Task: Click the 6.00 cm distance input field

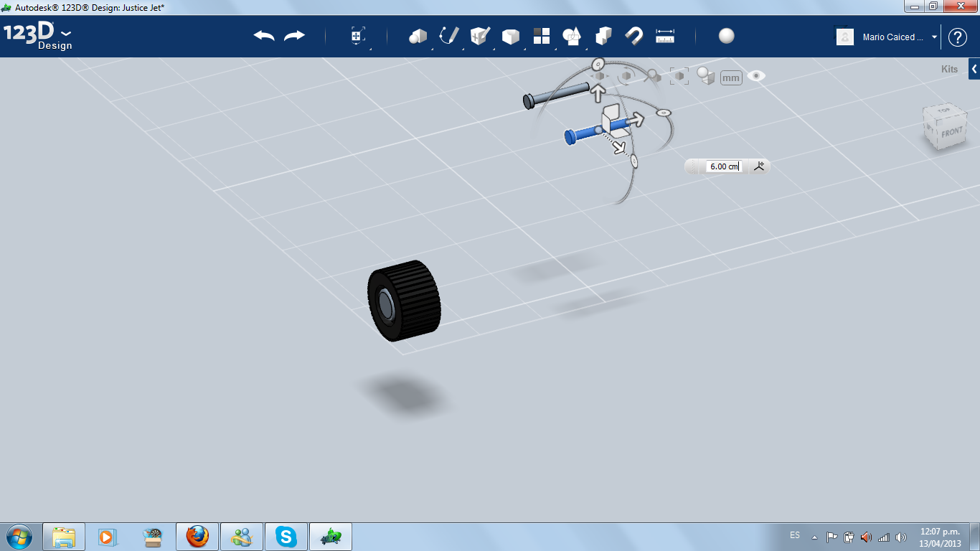Action: coord(725,166)
